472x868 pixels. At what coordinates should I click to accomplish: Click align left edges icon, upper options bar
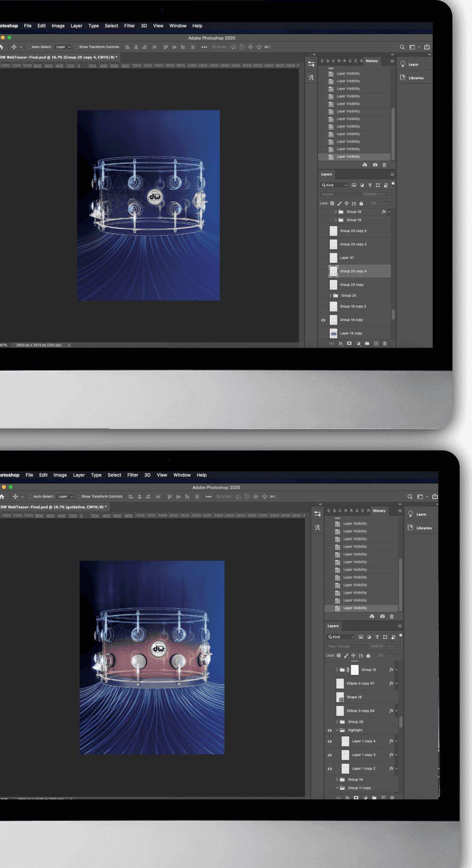coord(127,47)
